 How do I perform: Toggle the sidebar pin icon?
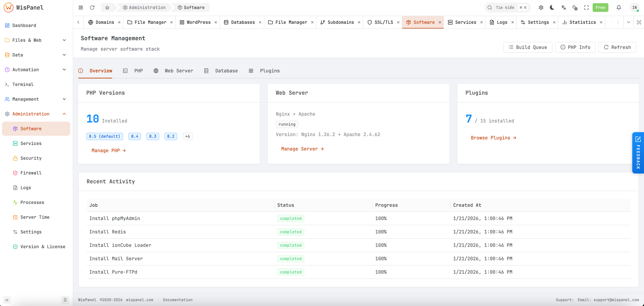click(65, 300)
